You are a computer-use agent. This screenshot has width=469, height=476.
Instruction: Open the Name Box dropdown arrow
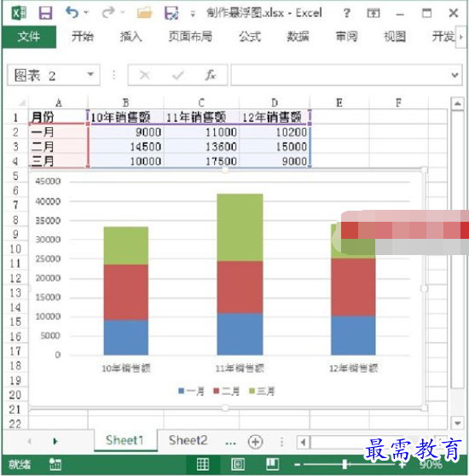pyautogui.click(x=90, y=74)
